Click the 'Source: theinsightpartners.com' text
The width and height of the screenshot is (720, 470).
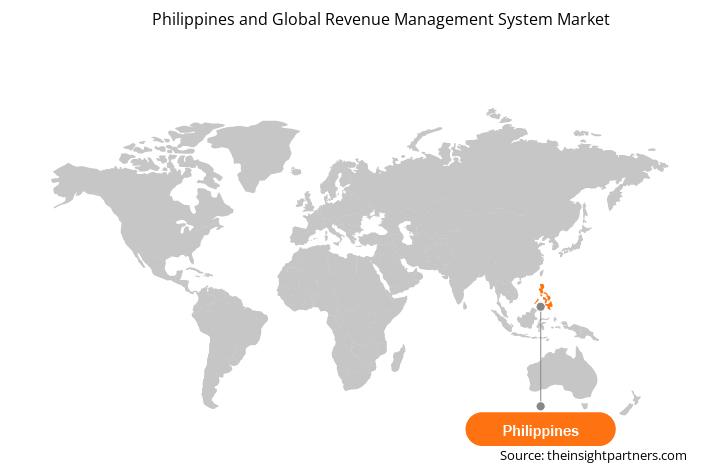[593, 456]
